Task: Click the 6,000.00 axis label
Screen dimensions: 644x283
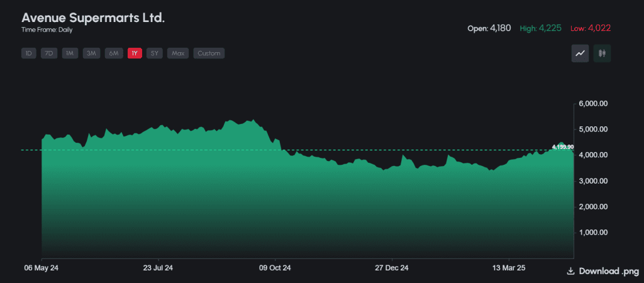Action: pyautogui.click(x=592, y=104)
